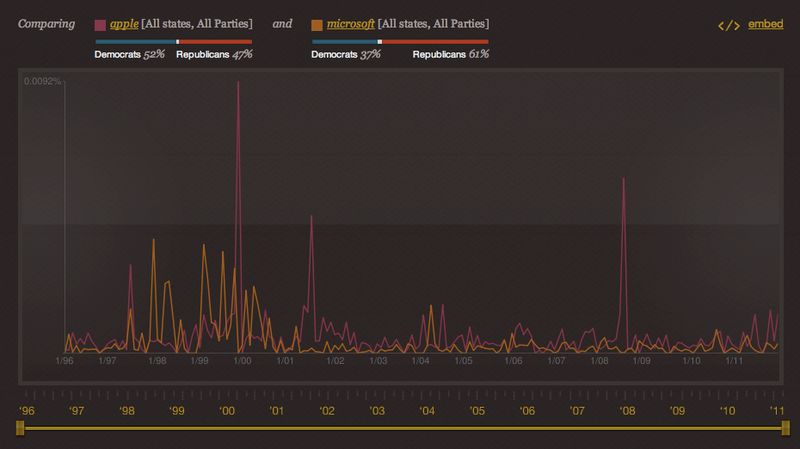Click the embed code brackets icon
This screenshot has width=800, height=449.
729,26
